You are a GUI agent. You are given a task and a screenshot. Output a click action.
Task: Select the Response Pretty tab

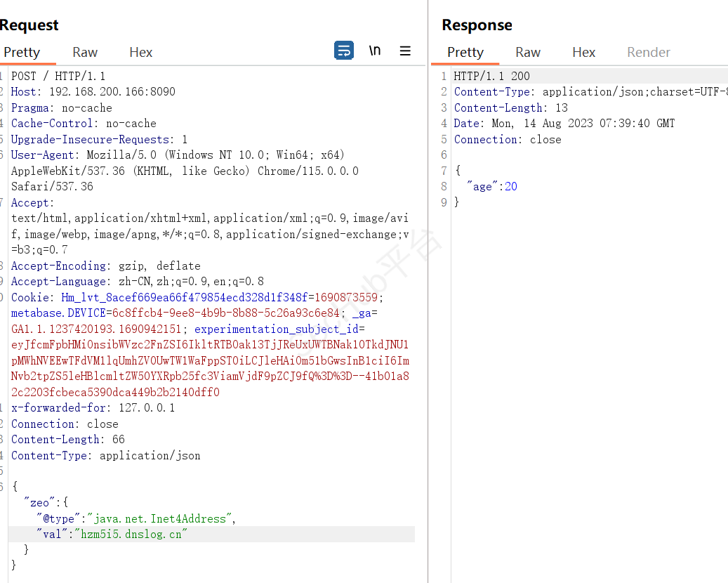465,52
